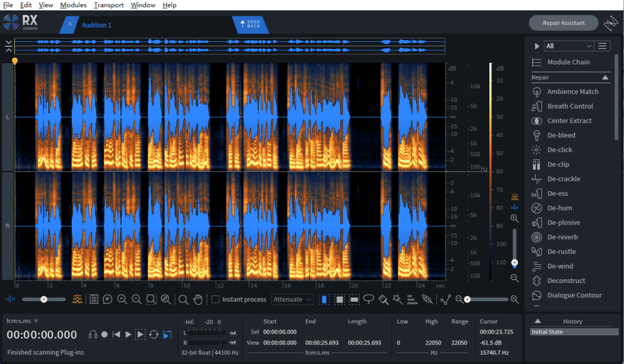624x364 pixels.
Task: Select the Time selection tool
Action: (x=324, y=299)
